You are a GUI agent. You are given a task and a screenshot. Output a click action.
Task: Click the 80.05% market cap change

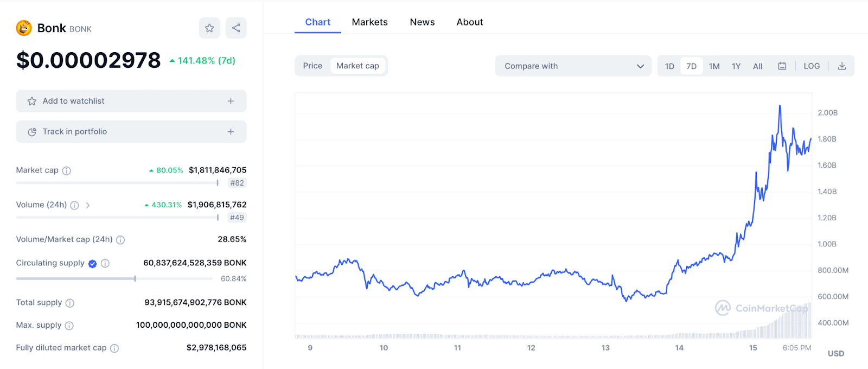pos(166,170)
